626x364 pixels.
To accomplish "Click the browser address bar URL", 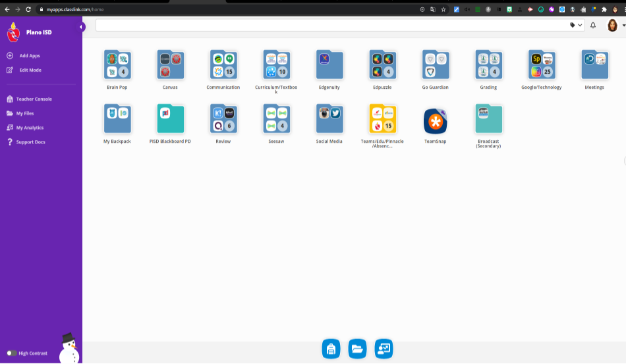I will [x=74, y=10].
